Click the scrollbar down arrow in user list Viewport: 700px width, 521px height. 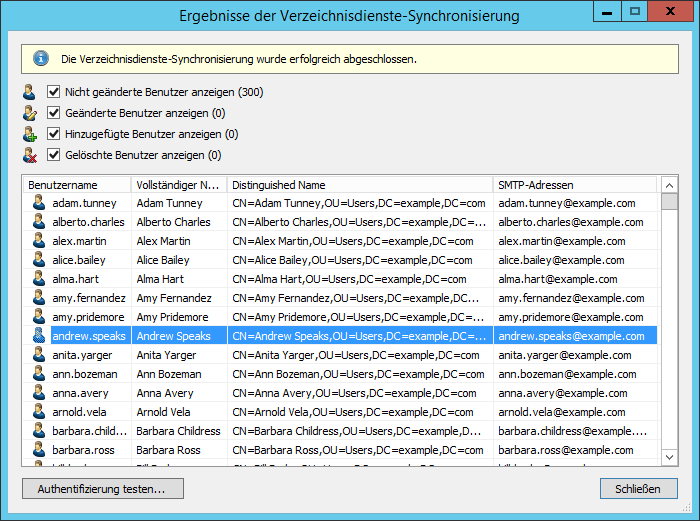(669, 457)
